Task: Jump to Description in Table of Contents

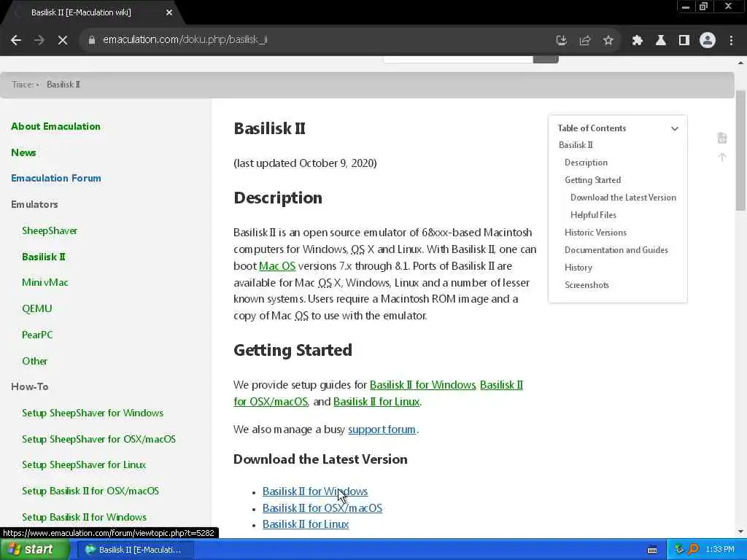Action: pos(586,163)
